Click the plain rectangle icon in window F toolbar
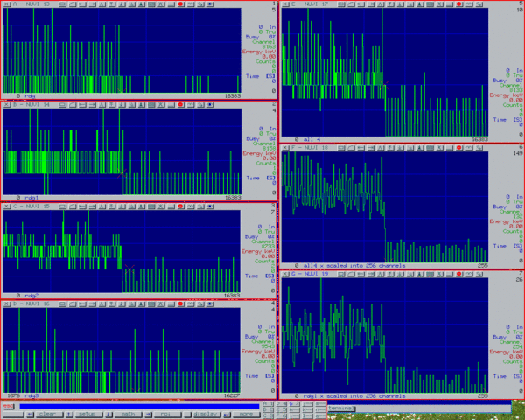Image resolution: width=525 pixels, height=420 pixels. (x=341, y=147)
